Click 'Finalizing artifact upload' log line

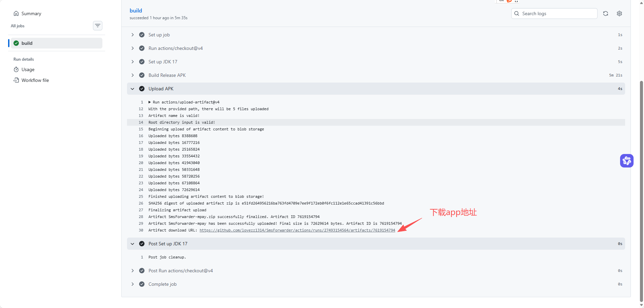click(177, 210)
